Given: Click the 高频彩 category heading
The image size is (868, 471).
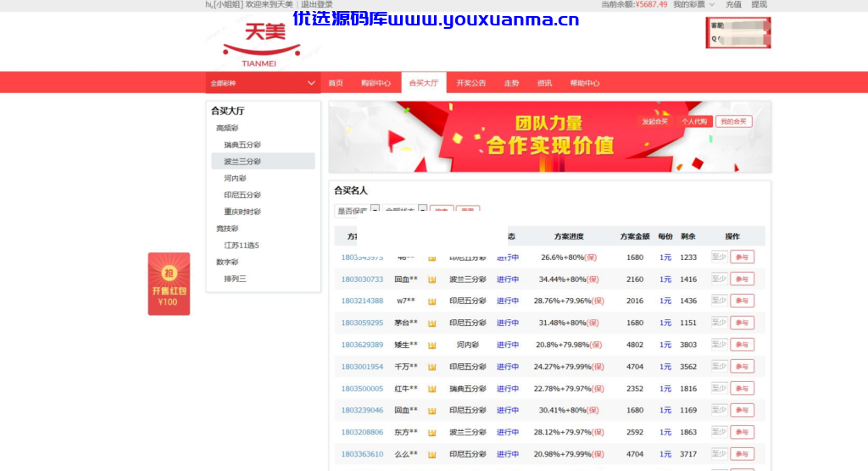Looking at the screenshot, I should click(227, 128).
